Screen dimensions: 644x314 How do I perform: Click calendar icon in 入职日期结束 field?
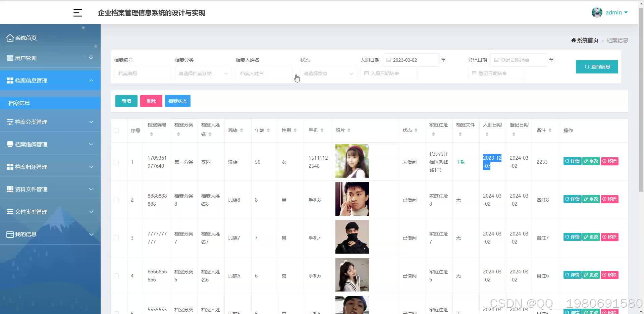coord(366,73)
